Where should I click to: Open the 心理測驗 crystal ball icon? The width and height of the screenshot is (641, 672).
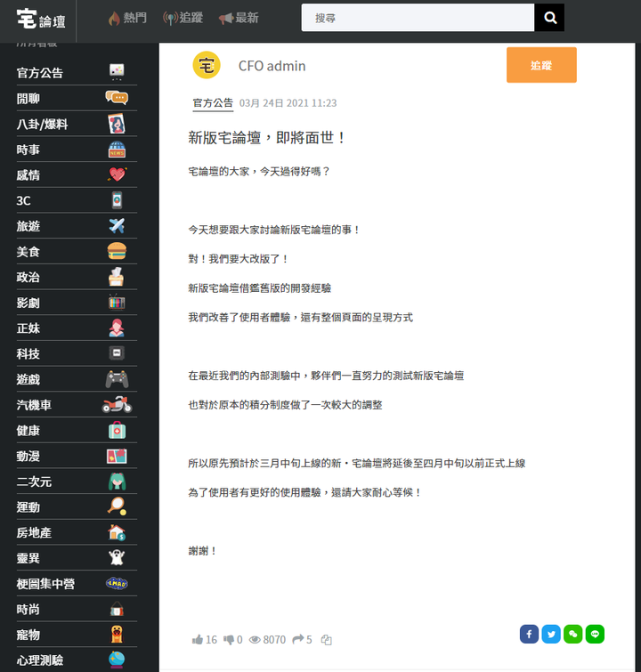117,660
